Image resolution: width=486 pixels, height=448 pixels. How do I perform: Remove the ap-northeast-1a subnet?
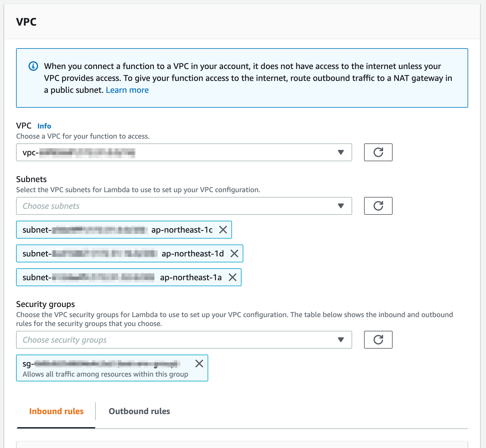tap(233, 277)
